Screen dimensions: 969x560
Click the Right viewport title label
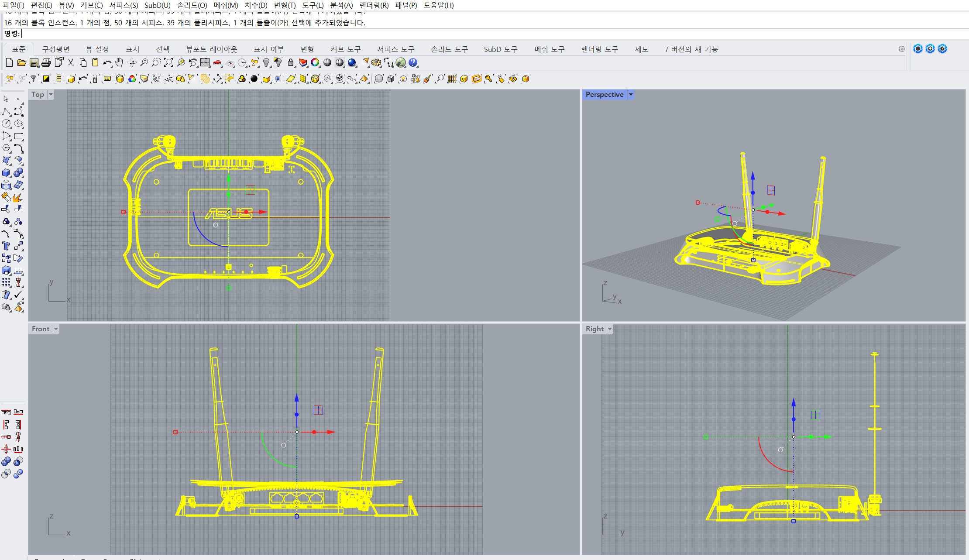594,329
